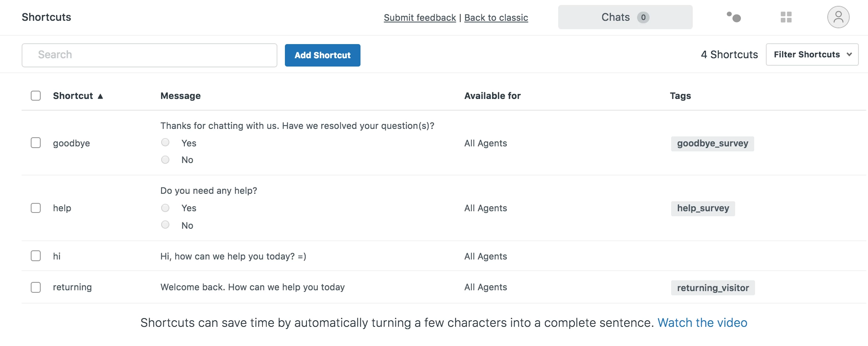
Task: Select No radio under help message
Action: [165, 225]
